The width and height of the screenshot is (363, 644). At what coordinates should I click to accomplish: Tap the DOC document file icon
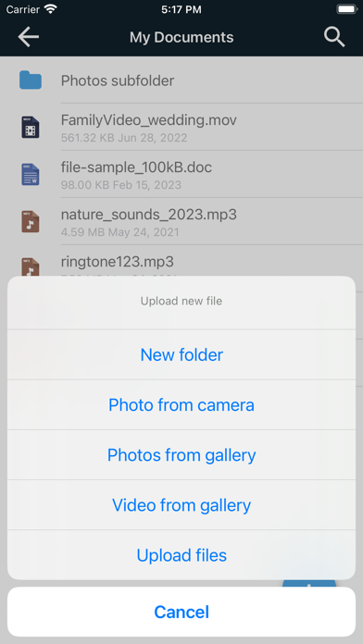[x=31, y=174]
